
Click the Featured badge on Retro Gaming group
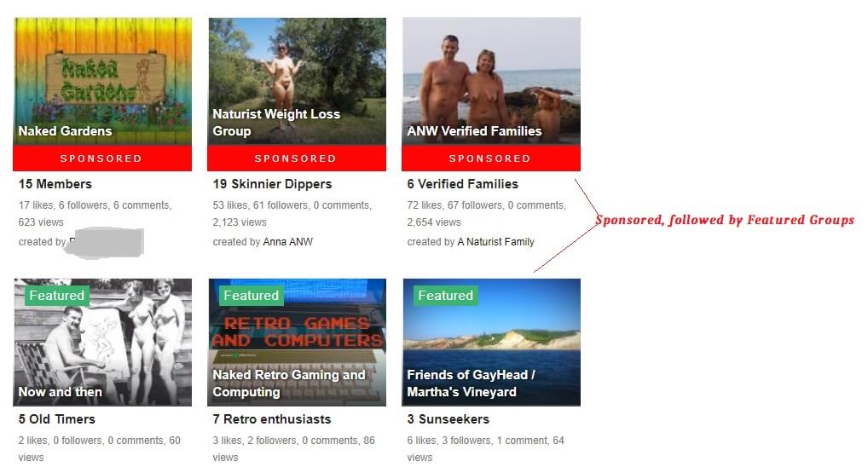pos(252,296)
